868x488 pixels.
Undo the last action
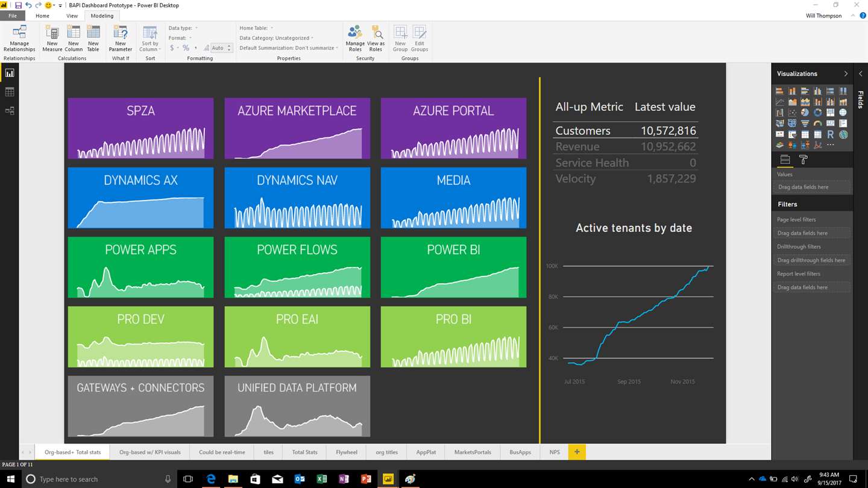(x=28, y=5)
